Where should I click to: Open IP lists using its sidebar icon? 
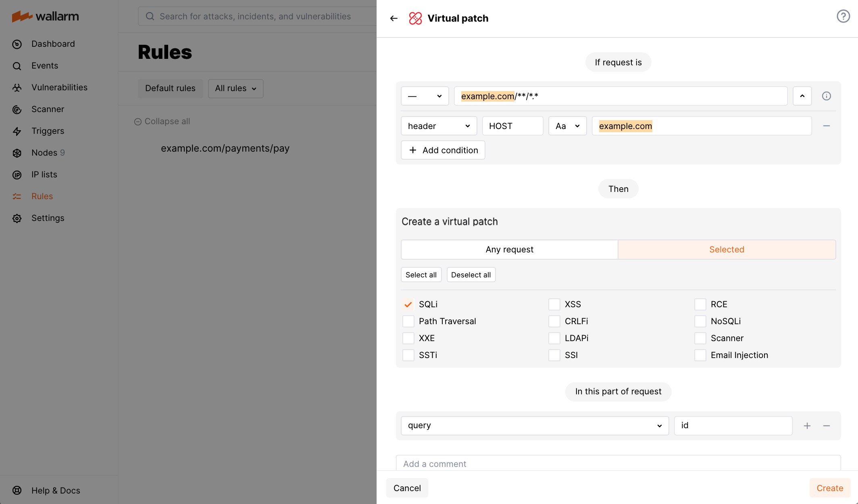pos(17,175)
